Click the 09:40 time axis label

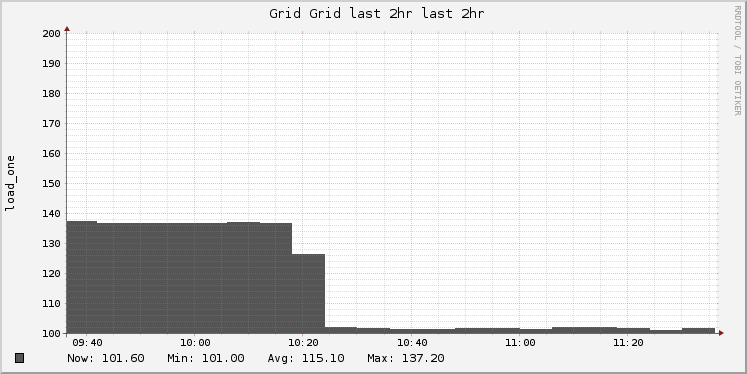coord(87,343)
